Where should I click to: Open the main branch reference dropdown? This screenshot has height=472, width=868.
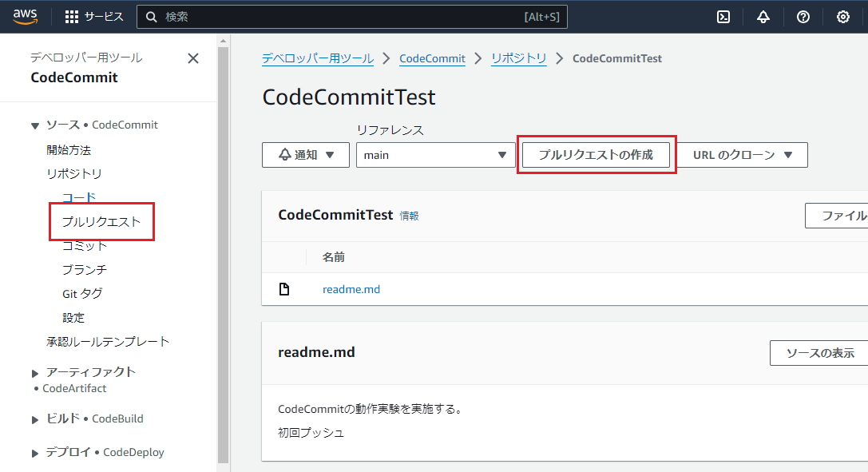pyautogui.click(x=435, y=154)
